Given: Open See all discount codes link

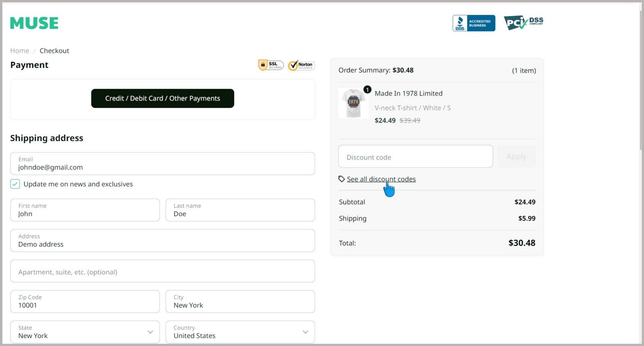Looking at the screenshot, I should [x=381, y=179].
